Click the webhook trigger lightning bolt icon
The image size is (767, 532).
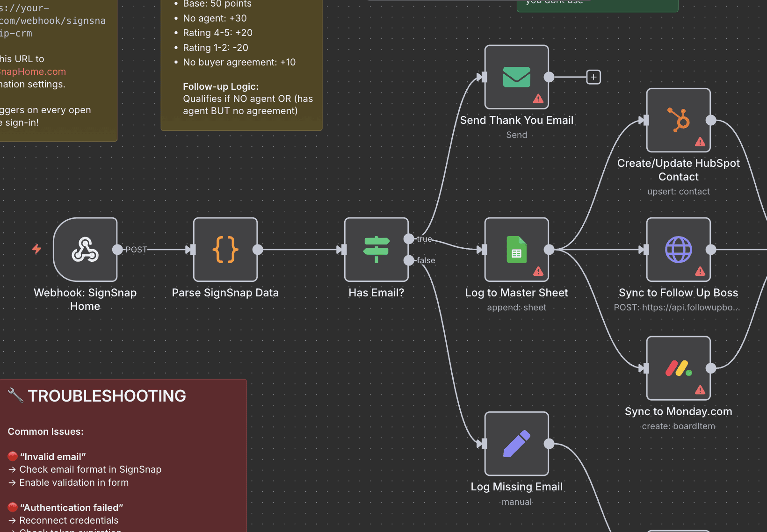(x=36, y=249)
